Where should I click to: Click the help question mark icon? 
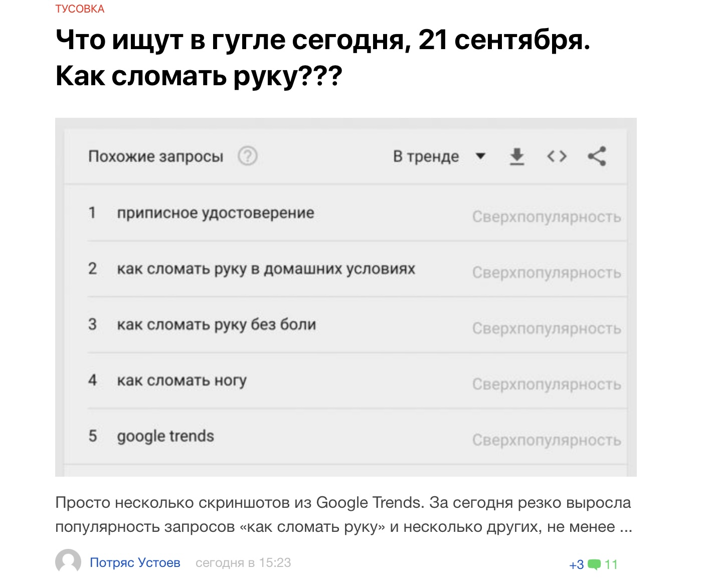[247, 156]
